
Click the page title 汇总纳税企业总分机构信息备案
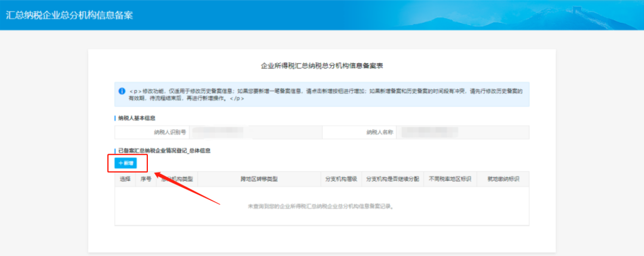pyautogui.click(x=69, y=15)
